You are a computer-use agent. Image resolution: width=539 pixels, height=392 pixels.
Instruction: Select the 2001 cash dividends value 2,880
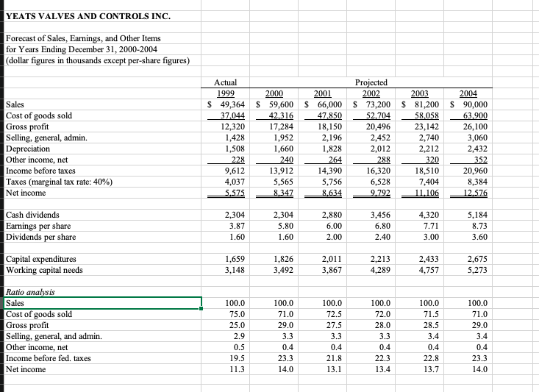point(332,215)
